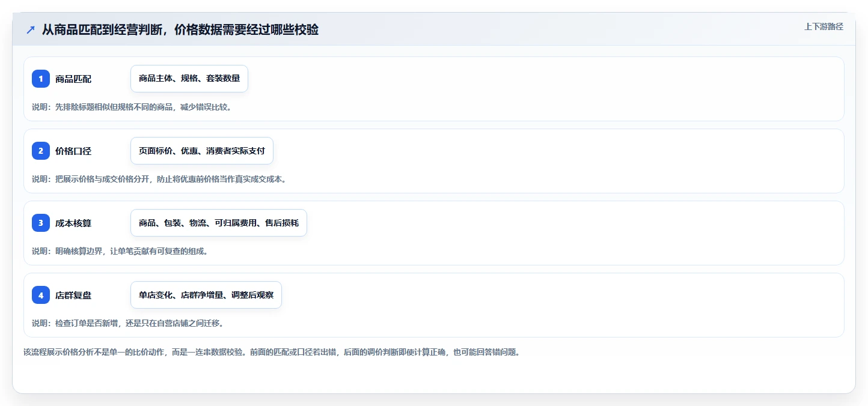Click the step 3 number badge
The image size is (868, 406).
click(x=41, y=223)
